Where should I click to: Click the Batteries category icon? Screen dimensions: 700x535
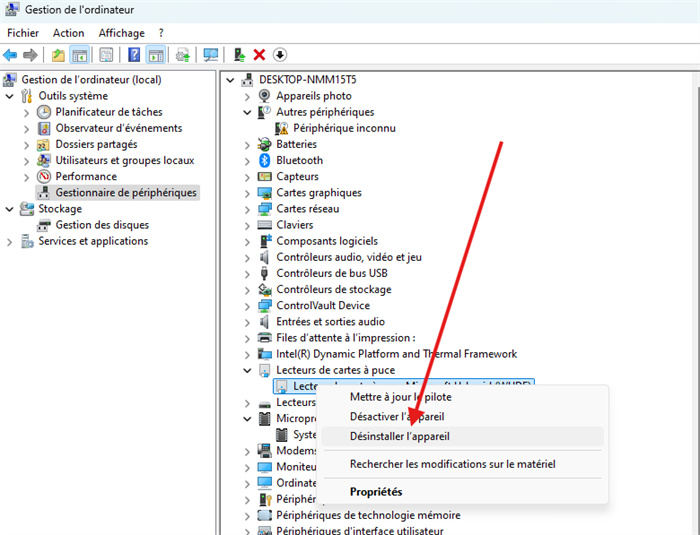click(x=265, y=144)
